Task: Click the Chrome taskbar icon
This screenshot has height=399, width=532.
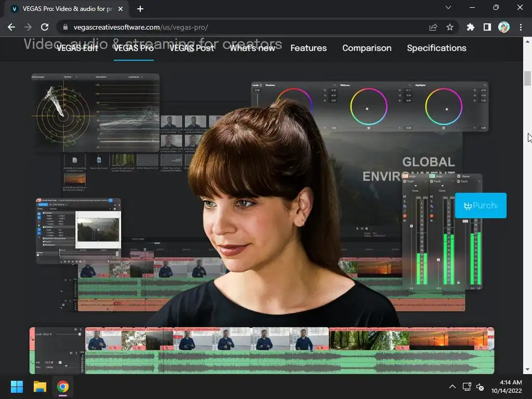Action: (63, 387)
